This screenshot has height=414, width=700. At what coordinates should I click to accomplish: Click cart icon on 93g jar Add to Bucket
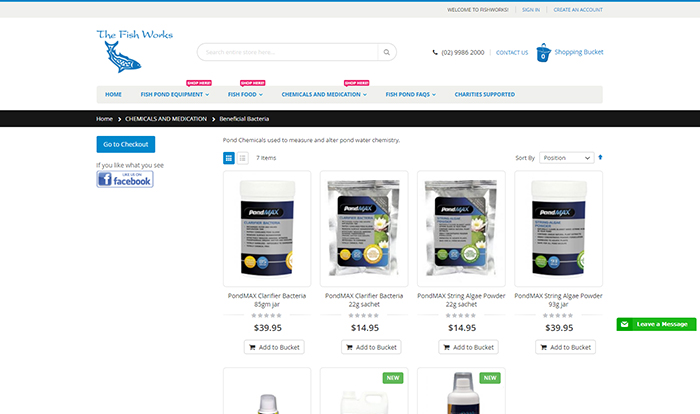click(543, 347)
